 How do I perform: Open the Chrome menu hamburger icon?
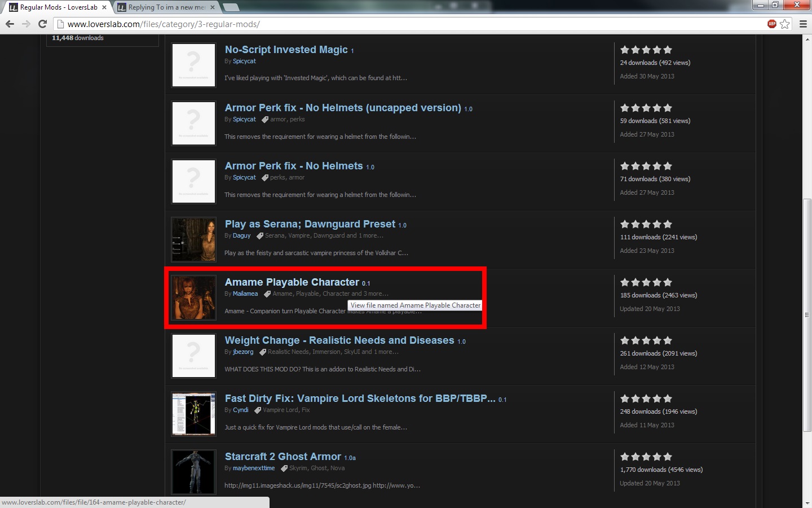803,24
